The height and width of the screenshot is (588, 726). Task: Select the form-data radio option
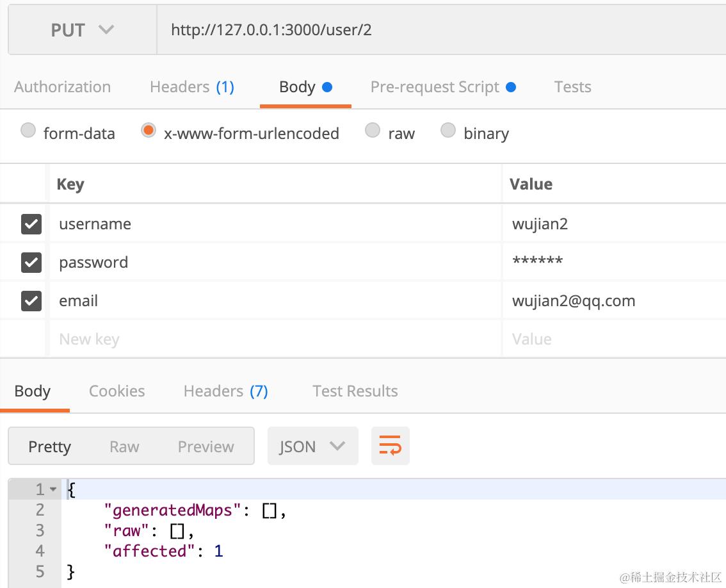[x=28, y=131]
